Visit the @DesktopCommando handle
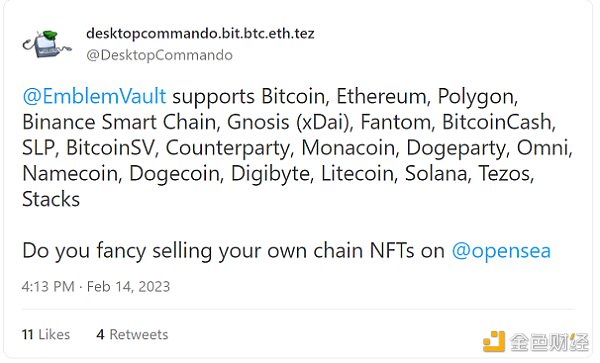The width and height of the screenshot is (600, 363). click(159, 55)
